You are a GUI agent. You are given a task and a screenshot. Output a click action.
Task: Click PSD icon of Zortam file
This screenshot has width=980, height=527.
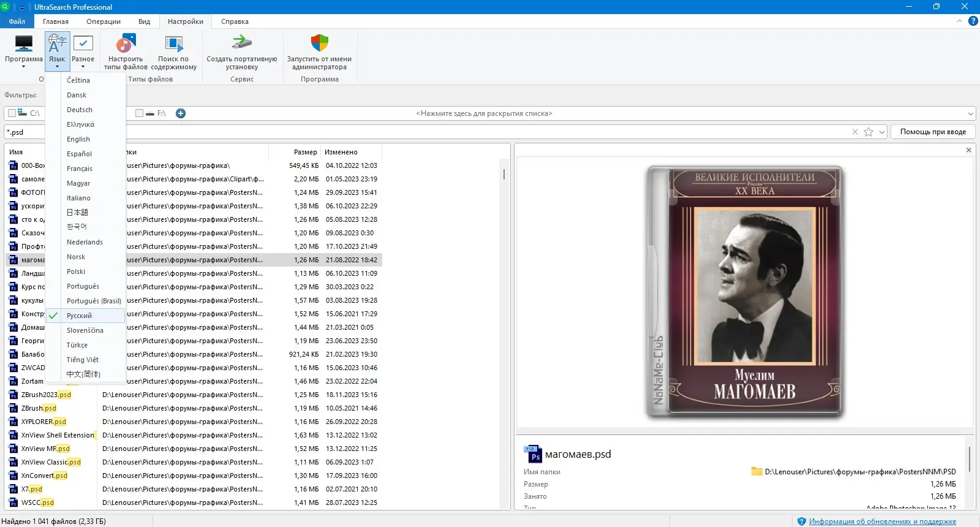tap(13, 381)
